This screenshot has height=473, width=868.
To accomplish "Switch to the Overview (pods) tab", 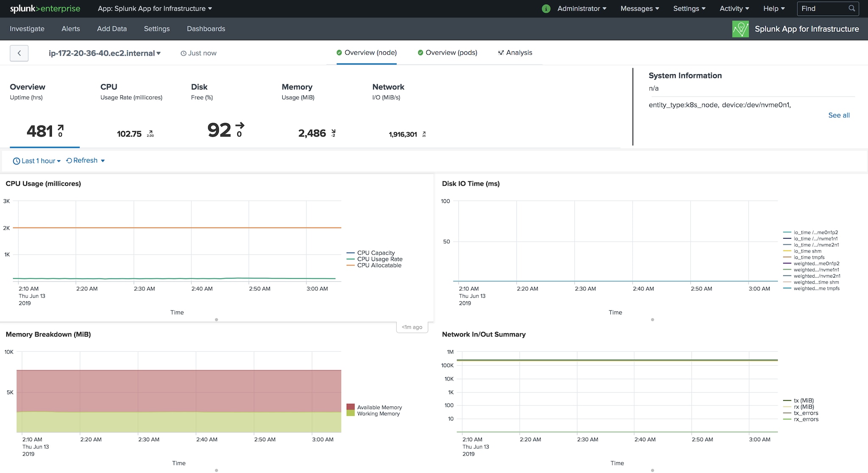I will point(448,53).
